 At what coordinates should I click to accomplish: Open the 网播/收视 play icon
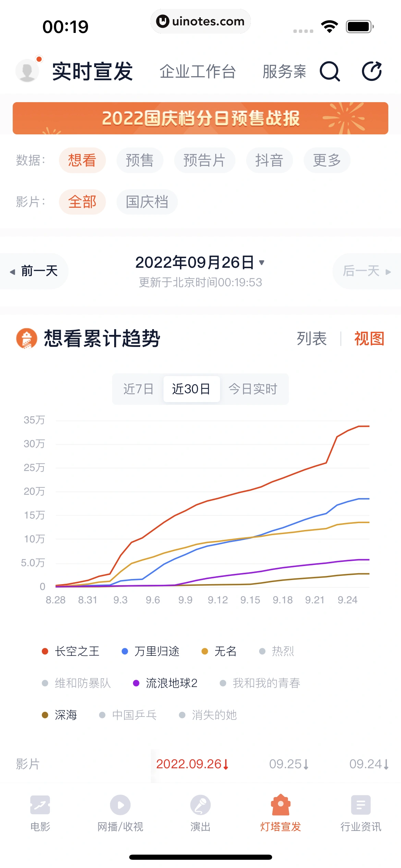(120, 805)
